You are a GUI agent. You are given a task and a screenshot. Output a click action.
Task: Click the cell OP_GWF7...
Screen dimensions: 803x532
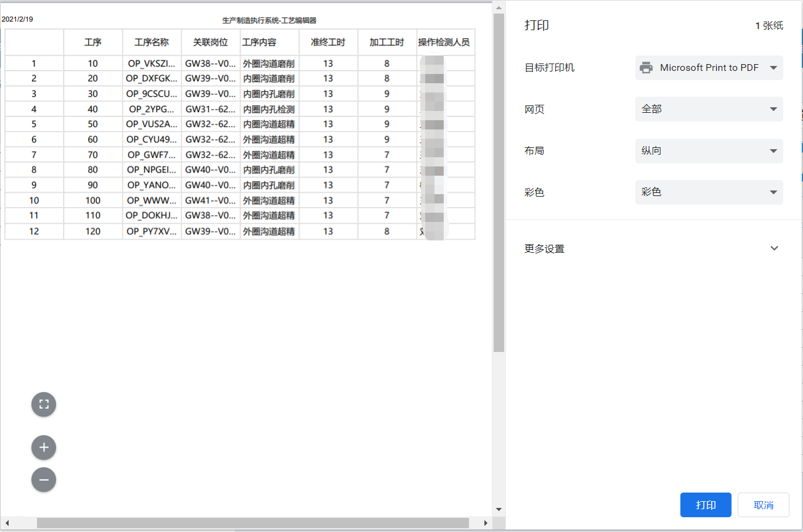pos(152,155)
